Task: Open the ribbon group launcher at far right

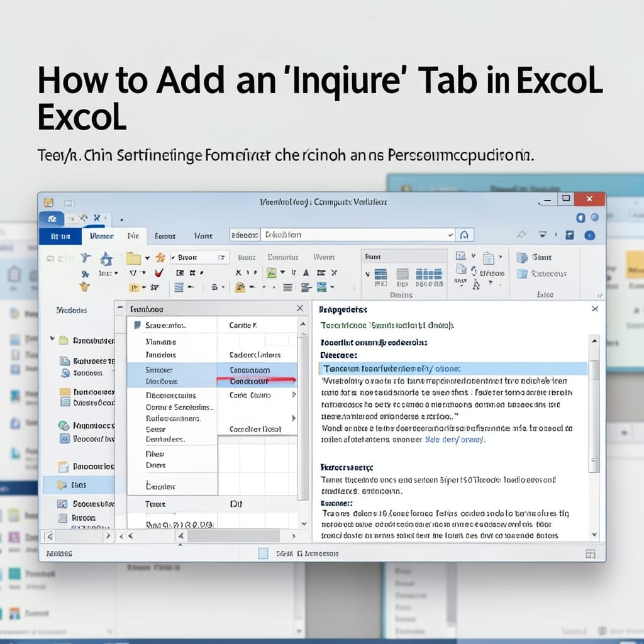Action: (599, 296)
